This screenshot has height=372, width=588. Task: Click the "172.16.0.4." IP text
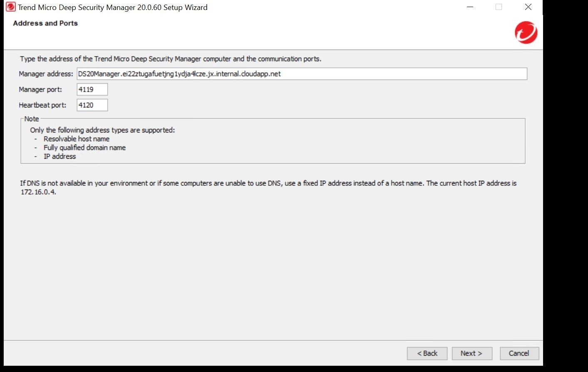pos(38,192)
